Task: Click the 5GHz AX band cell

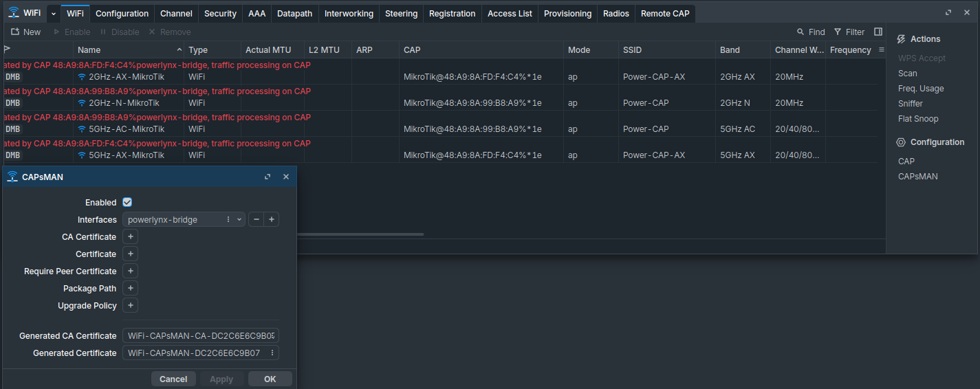Action: pyautogui.click(x=737, y=155)
